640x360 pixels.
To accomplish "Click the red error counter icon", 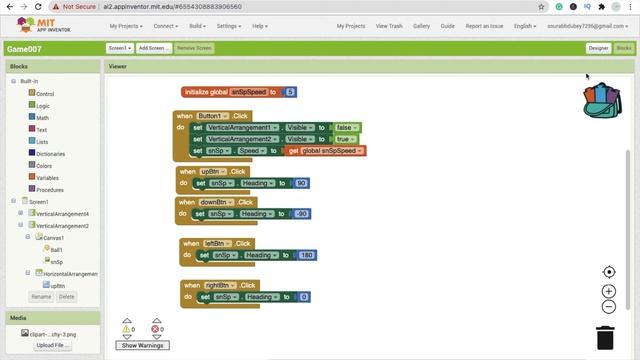I will (x=155, y=329).
